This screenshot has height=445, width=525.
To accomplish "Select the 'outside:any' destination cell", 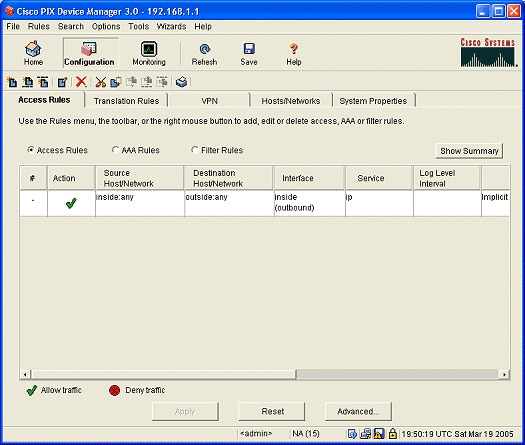I will click(229, 203).
